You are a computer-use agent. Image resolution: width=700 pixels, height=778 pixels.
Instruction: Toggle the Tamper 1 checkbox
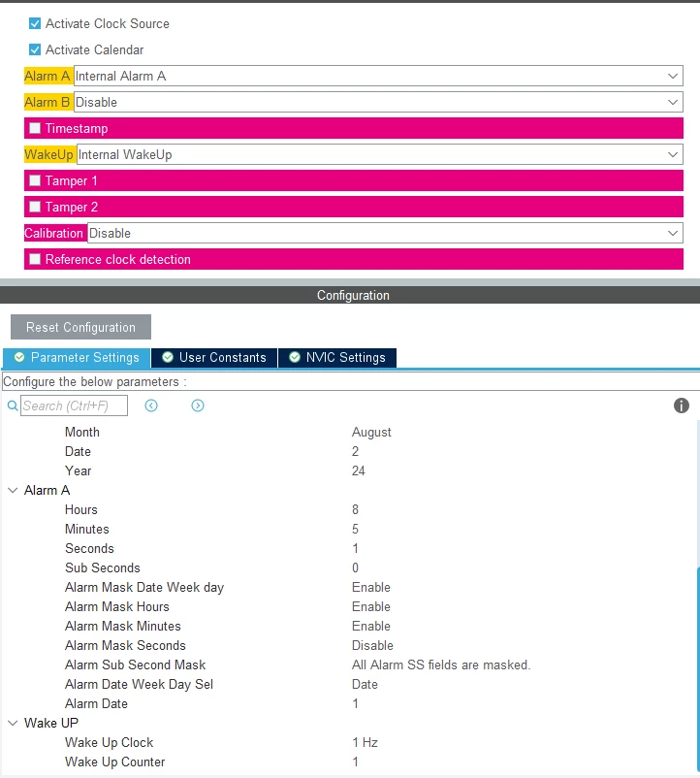pos(35,180)
